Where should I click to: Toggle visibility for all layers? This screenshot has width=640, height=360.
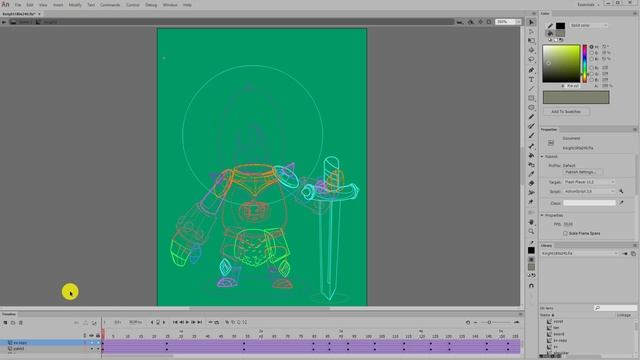coord(91,336)
